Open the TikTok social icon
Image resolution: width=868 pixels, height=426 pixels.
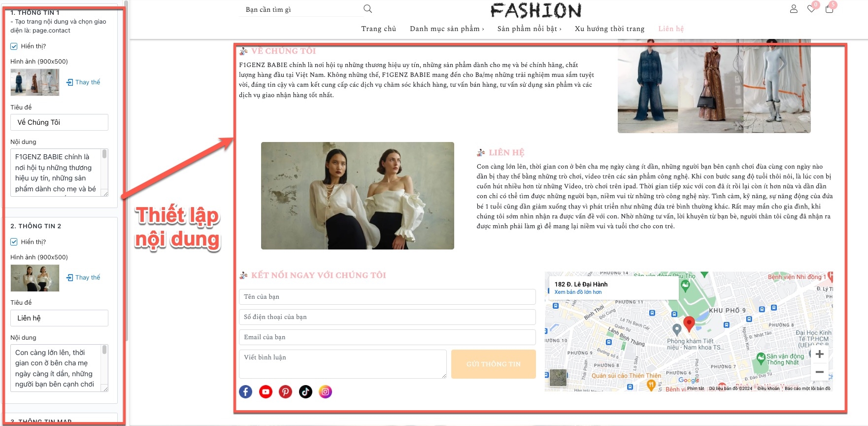click(x=305, y=391)
